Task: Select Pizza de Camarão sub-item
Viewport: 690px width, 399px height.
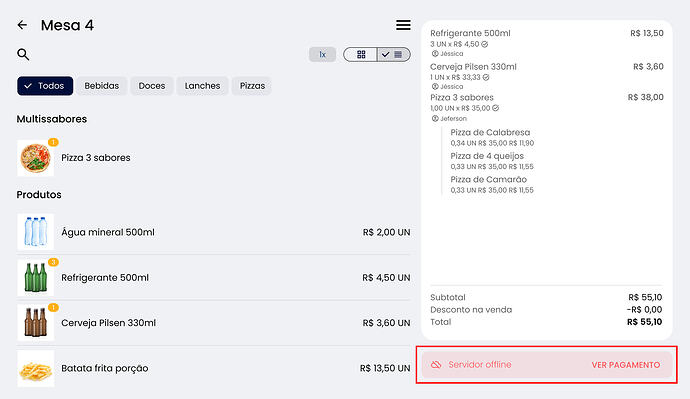Action: pos(492,184)
